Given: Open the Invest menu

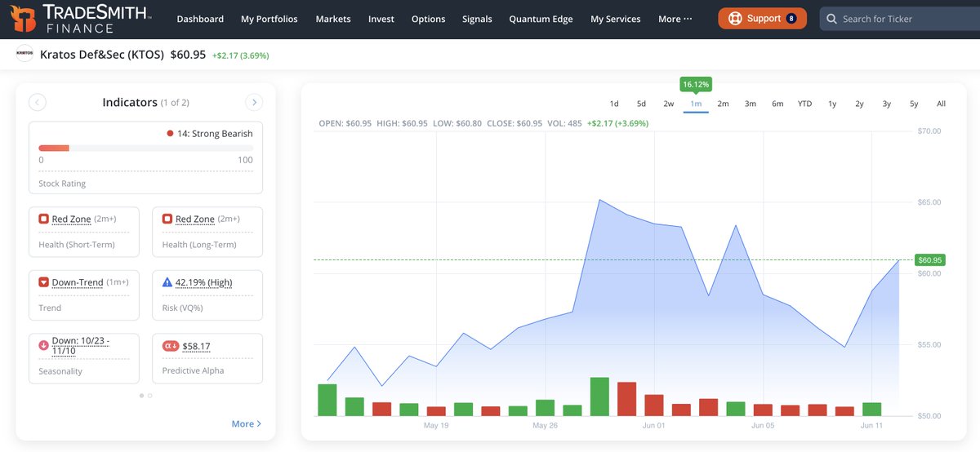Looking at the screenshot, I should pyautogui.click(x=381, y=19).
